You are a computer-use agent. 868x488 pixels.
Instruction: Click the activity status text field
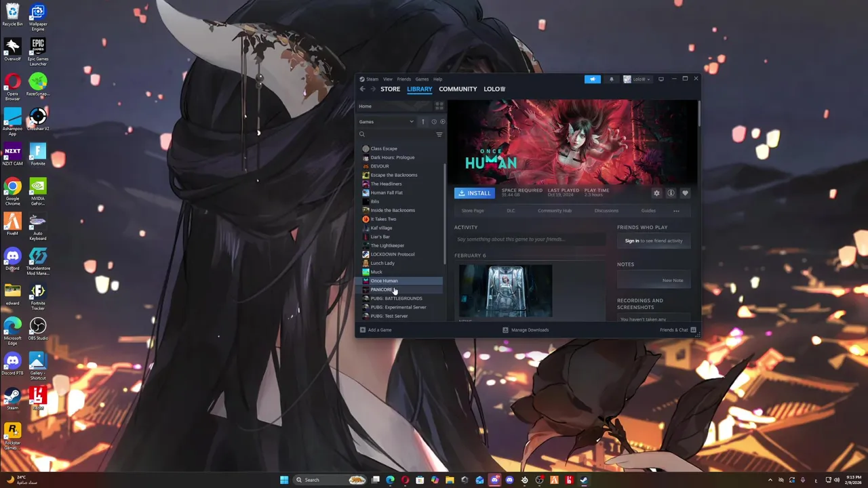pos(529,239)
